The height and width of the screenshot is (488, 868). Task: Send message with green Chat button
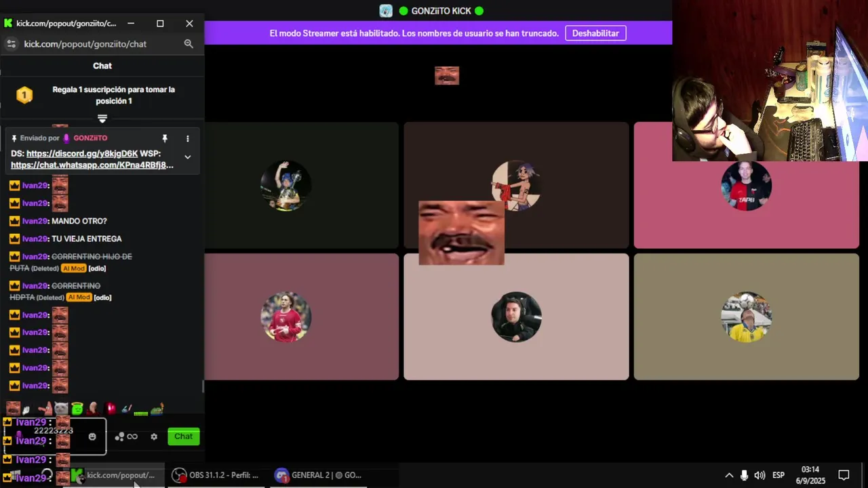click(183, 436)
